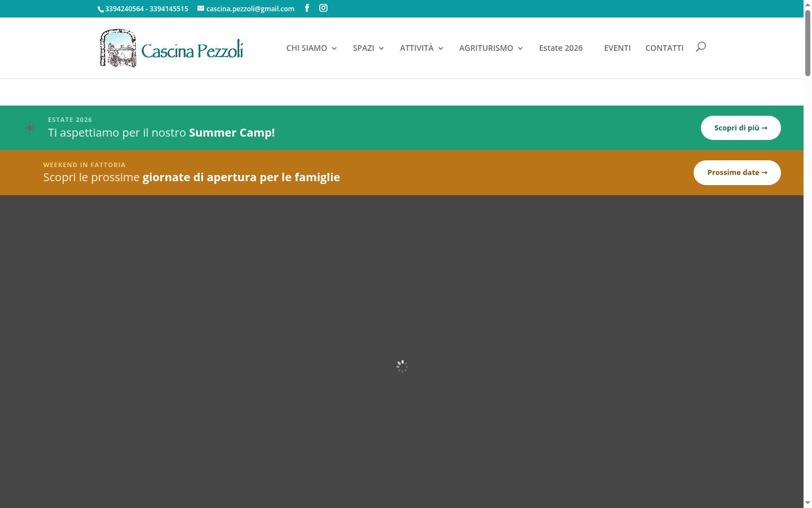Viewport: 812px width, 508px height.
Task: Open the SPAZI menu item
Action: [x=364, y=48]
